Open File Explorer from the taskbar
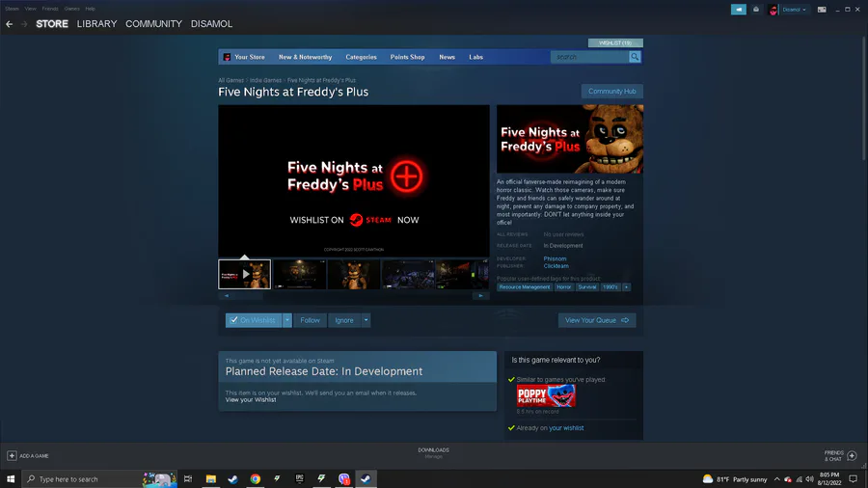Screen dimensions: 868x488 [211, 479]
